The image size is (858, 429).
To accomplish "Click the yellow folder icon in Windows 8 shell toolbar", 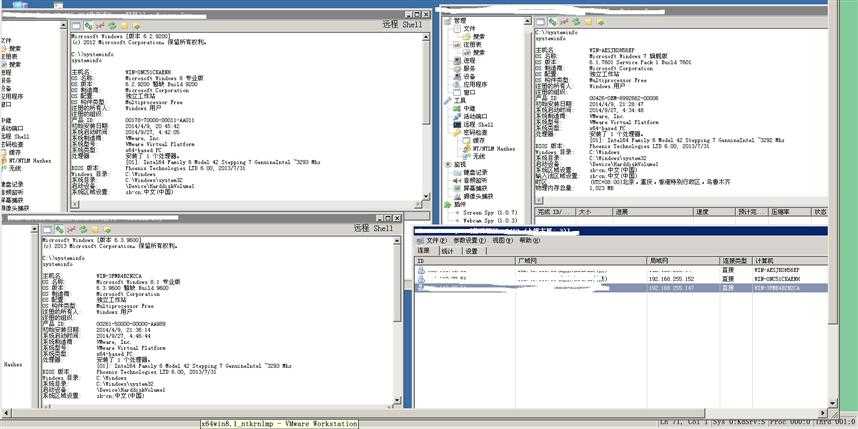I will pos(124,26).
